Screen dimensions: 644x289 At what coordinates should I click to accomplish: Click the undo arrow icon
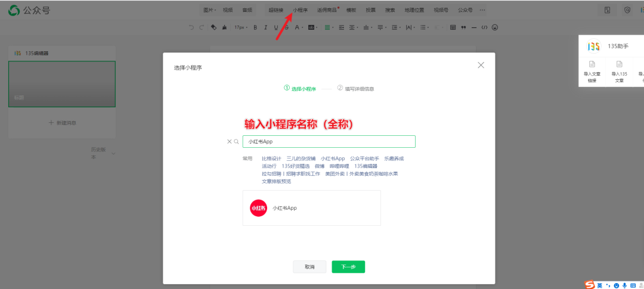[191, 27]
